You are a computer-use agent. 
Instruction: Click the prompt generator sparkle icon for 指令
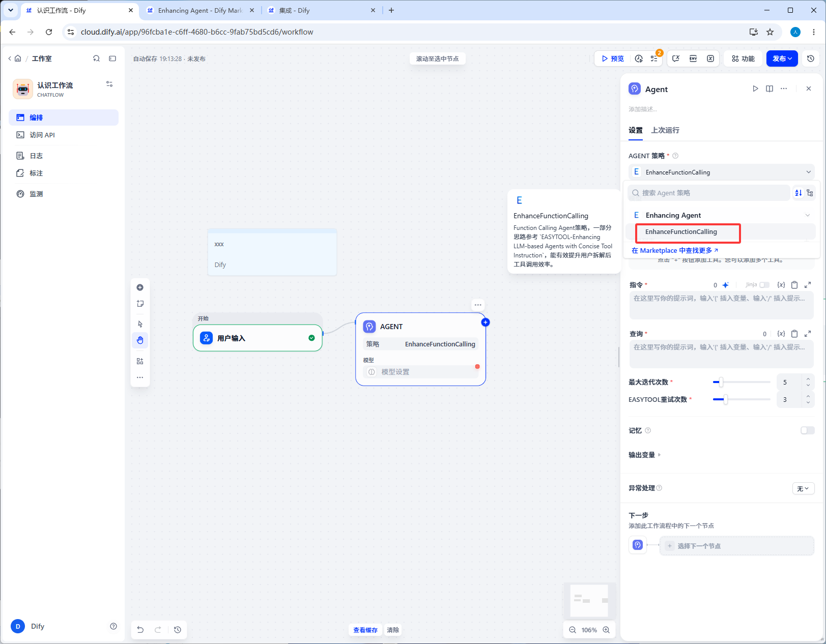click(x=726, y=285)
